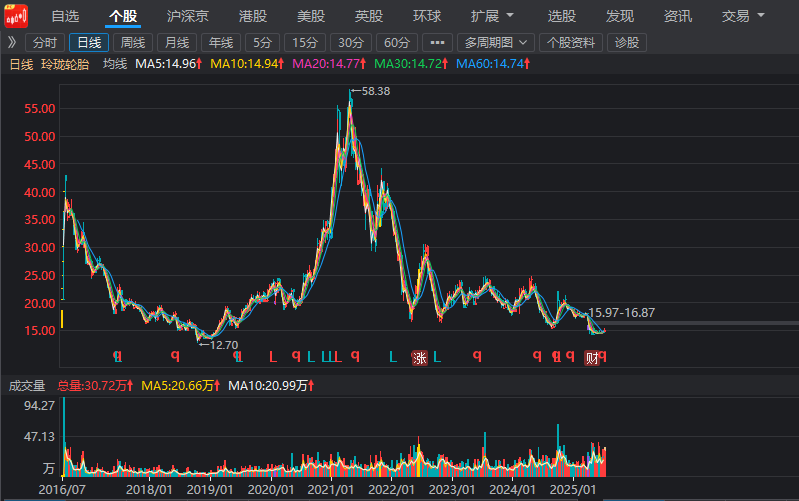Expand the 扩展 menu dropdown

click(x=492, y=16)
